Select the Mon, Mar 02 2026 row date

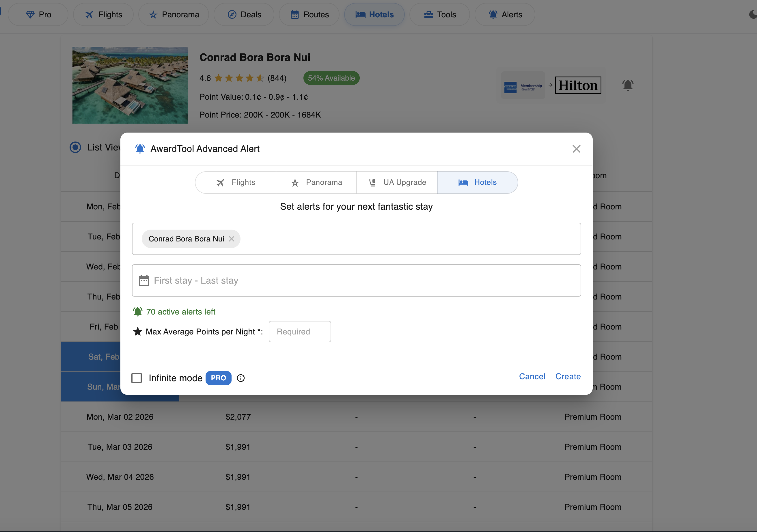pyautogui.click(x=120, y=417)
